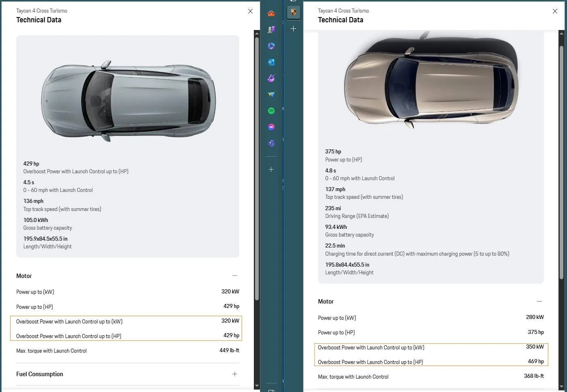Select the "22.5 min" charging time value

tap(335, 246)
